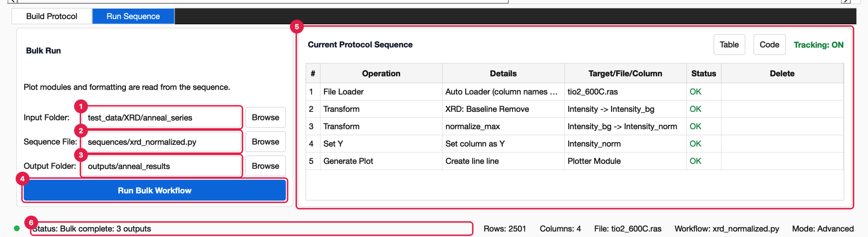This screenshot has width=868, height=237.
Task: Click the tio2_600C.ras target cell
Action: coord(625,92)
